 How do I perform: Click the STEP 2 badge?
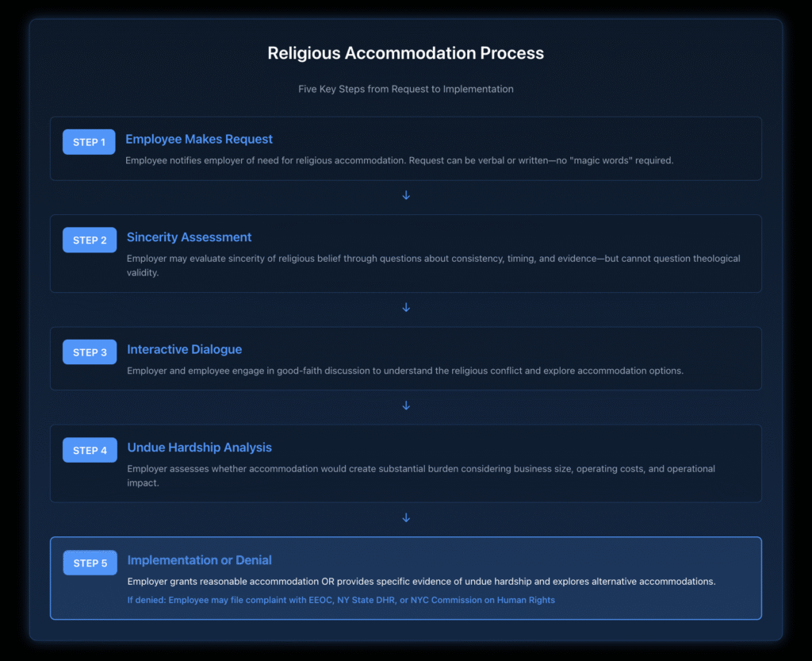(x=89, y=240)
